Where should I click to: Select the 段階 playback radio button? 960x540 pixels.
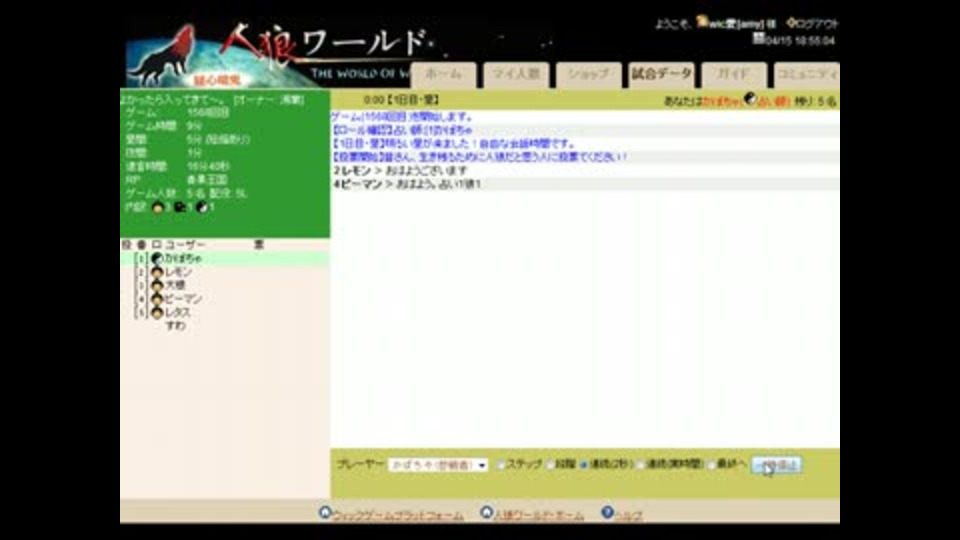pyautogui.click(x=550, y=465)
